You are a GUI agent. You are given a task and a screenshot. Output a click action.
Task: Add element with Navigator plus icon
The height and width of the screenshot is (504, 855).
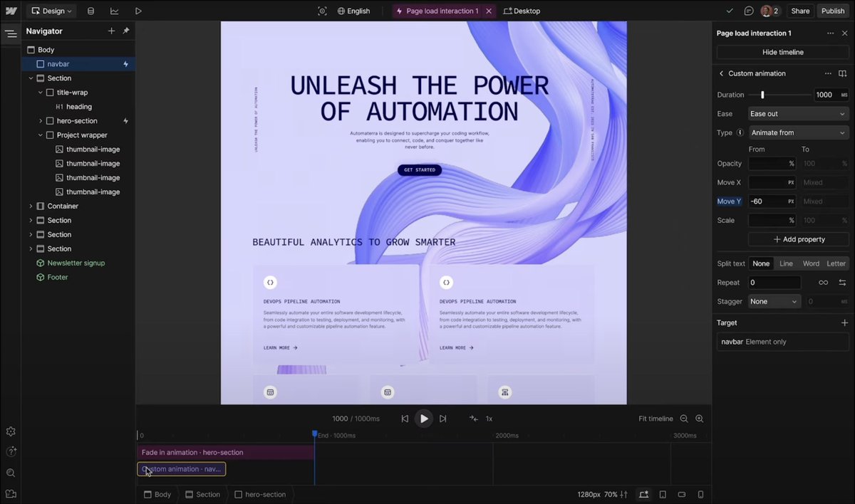click(111, 31)
